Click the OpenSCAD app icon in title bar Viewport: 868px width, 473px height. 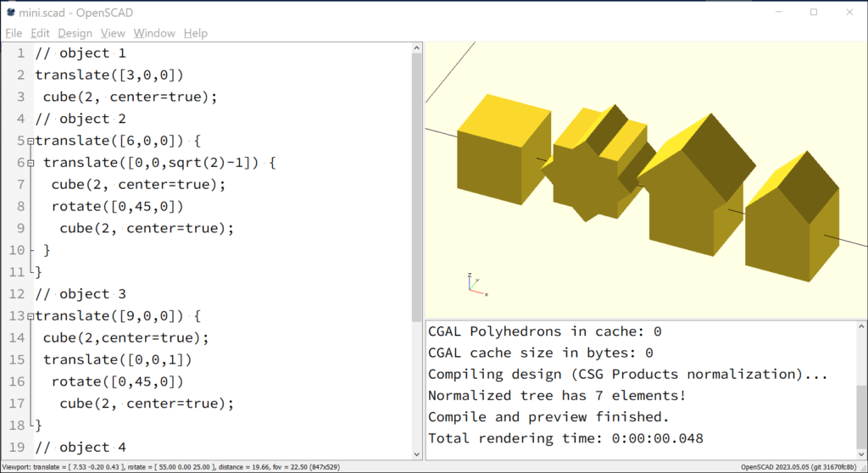pos(10,12)
